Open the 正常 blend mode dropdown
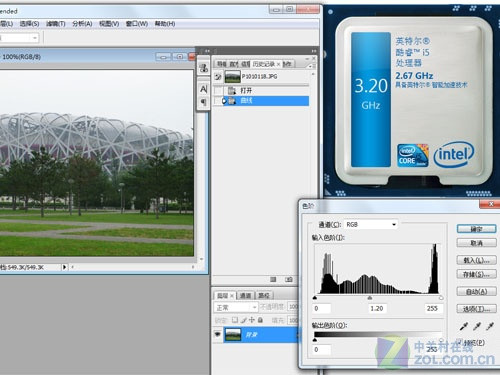500x375 pixels. pyautogui.click(x=236, y=307)
